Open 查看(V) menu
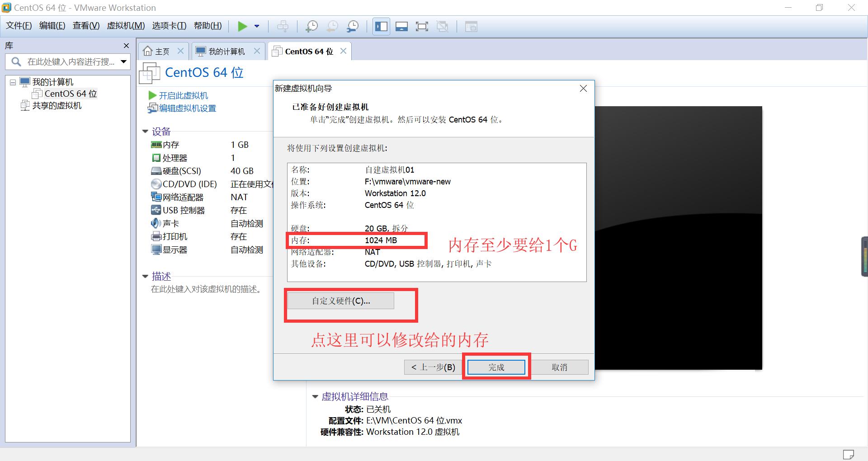The height and width of the screenshot is (461, 868). [x=86, y=26]
